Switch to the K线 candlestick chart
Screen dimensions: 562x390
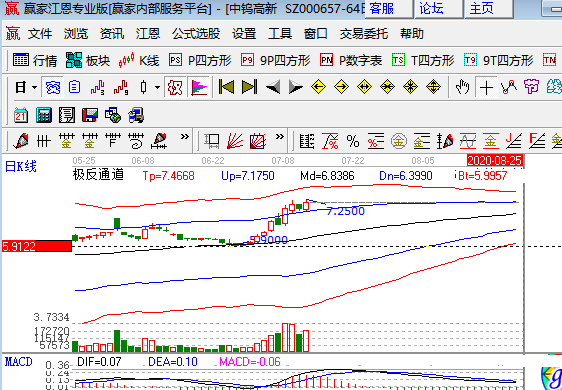139,60
